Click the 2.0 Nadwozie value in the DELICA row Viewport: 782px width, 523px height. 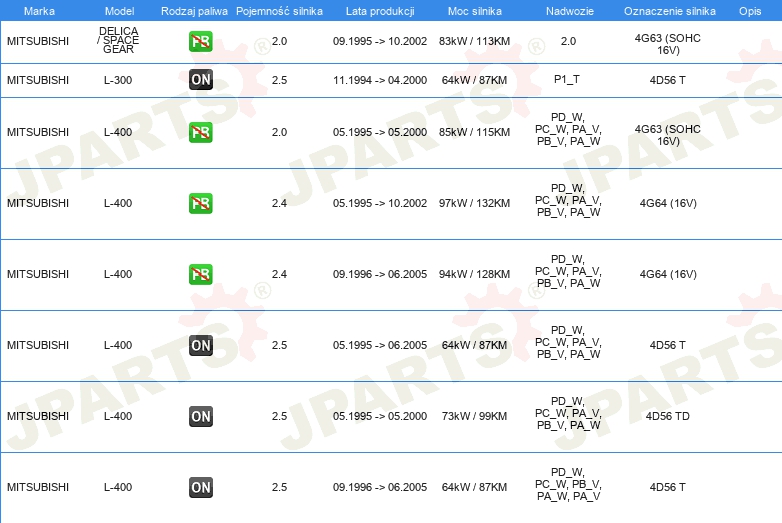tap(568, 41)
